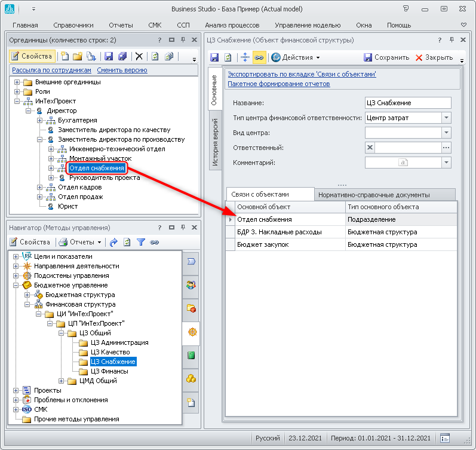Clear the Ответственный field with X button
Image resolution: width=476 pixels, height=450 pixels.
tap(370, 148)
